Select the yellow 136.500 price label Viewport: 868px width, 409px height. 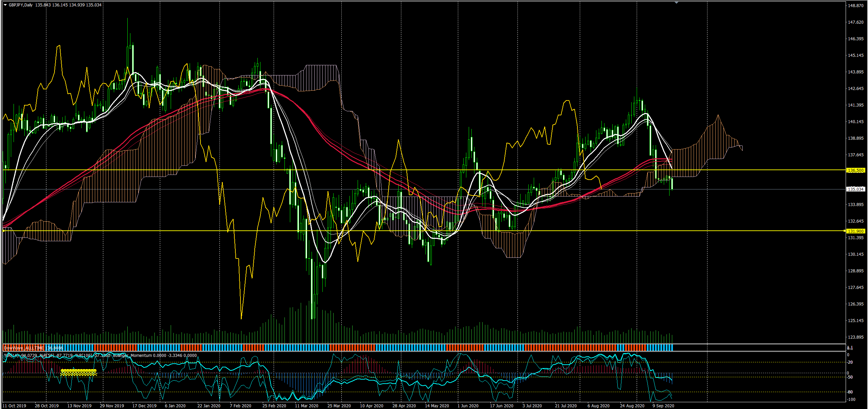(x=855, y=171)
